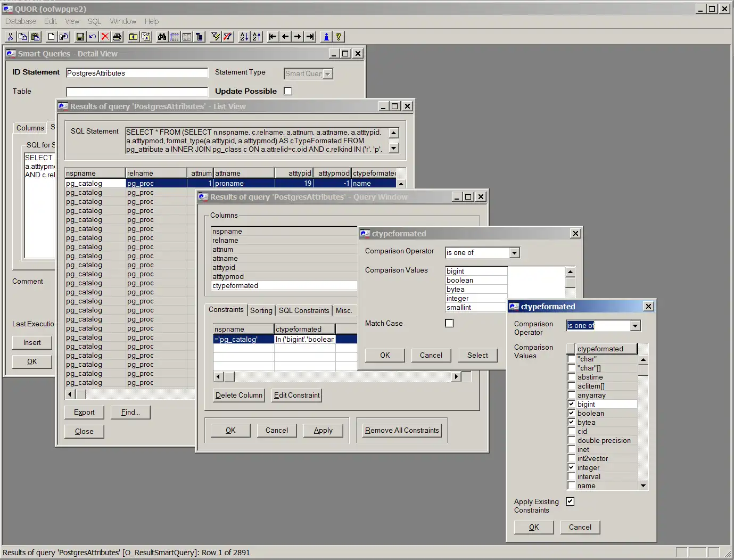Open the Database menu

tap(21, 21)
